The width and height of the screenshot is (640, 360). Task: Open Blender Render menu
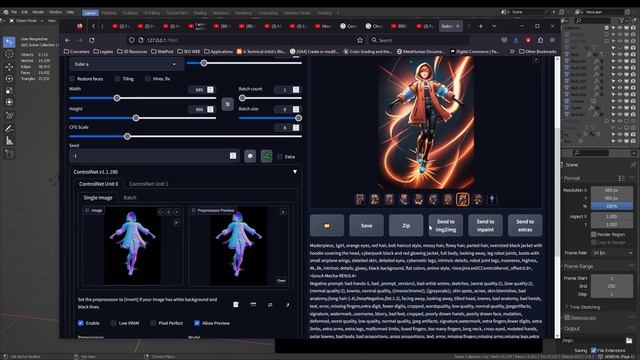point(38,12)
